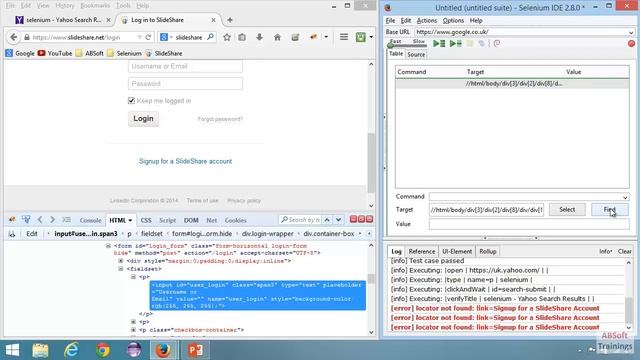Screen dimensions: 640x360
Task: Click the Login button on SlideShare
Action: point(143,119)
